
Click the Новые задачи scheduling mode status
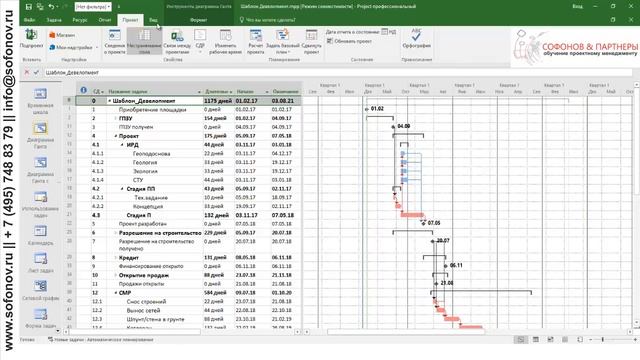101,340
